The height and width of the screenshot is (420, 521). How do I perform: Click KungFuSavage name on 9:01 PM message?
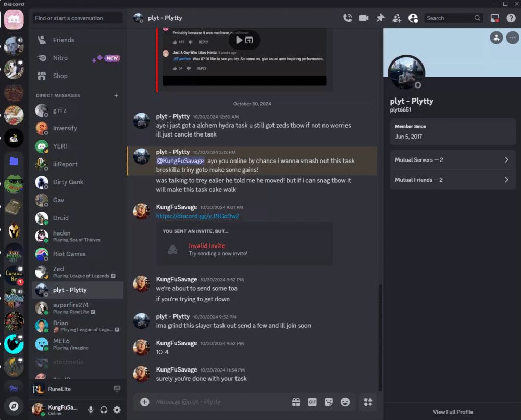click(177, 207)
